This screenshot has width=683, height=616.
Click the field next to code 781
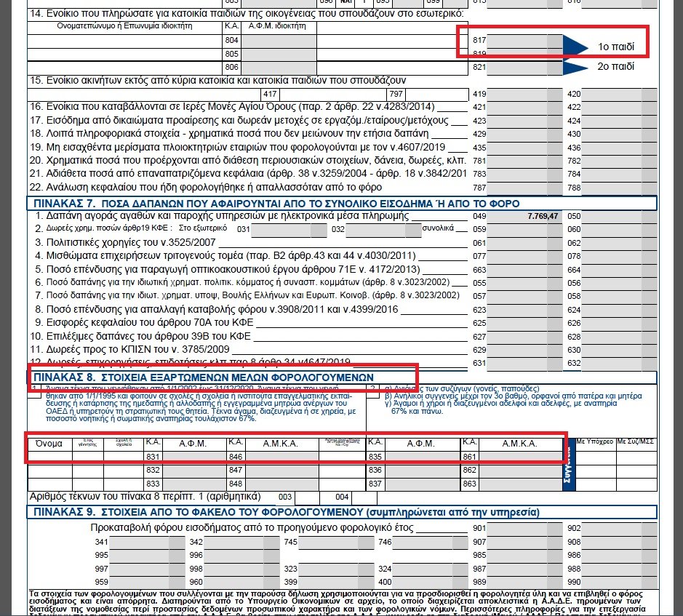[x=524, y=161]
